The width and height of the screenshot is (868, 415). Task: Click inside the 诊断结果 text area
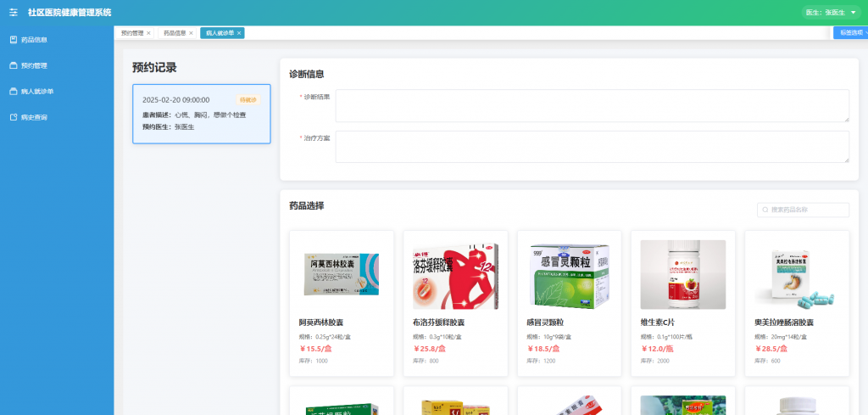click(593, 105)
